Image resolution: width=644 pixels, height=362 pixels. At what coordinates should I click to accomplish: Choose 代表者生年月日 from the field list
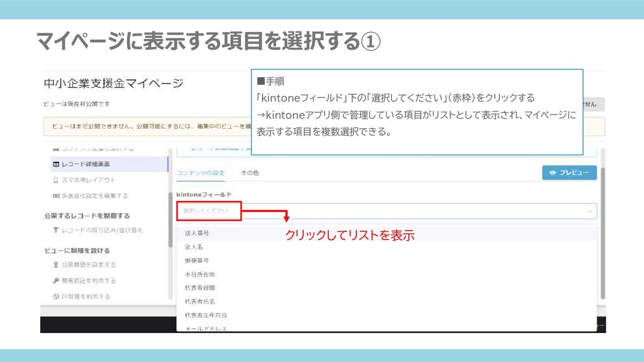pos(386,315)
